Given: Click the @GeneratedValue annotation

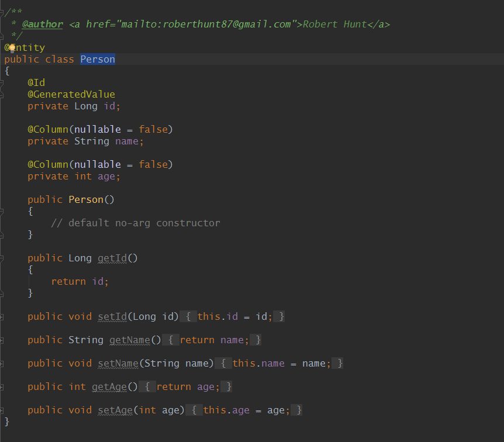Looking at the screenshot, I should pyautogui.click(x=71, y=94).
